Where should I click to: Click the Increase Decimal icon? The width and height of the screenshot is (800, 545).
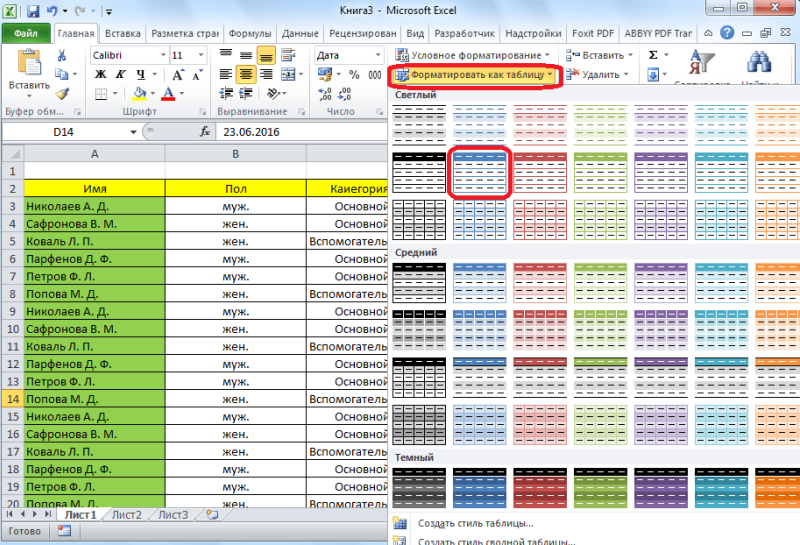pos(325,94)
